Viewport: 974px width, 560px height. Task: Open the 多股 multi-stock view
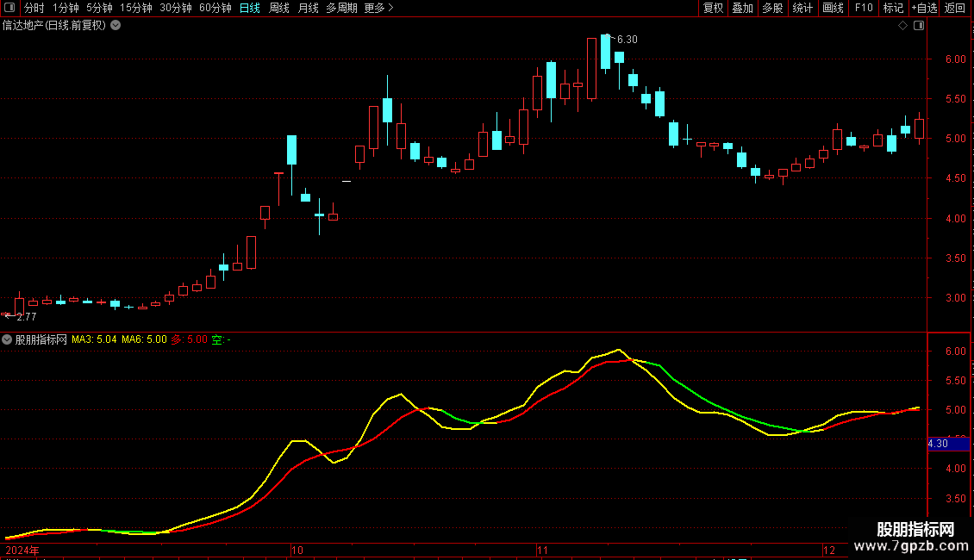pyautogui.click(x=772, y=8)
